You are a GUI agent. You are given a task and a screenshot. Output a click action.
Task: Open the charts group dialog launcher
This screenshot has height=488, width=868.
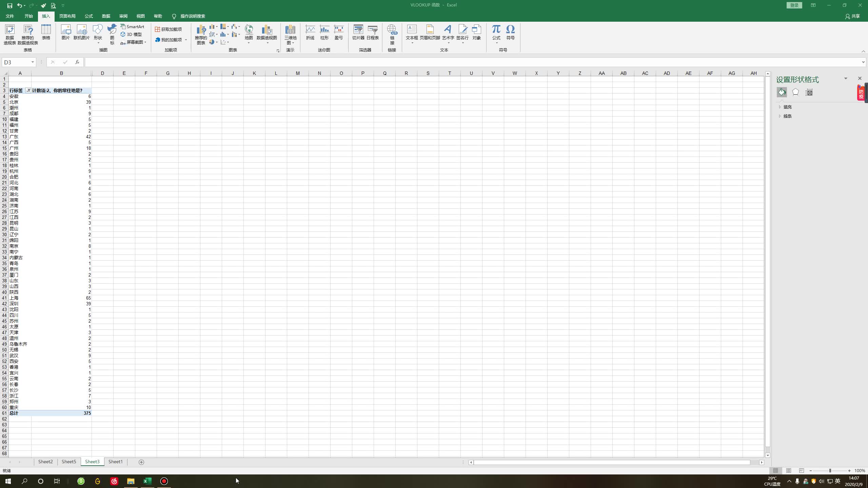tap(278, 51)
